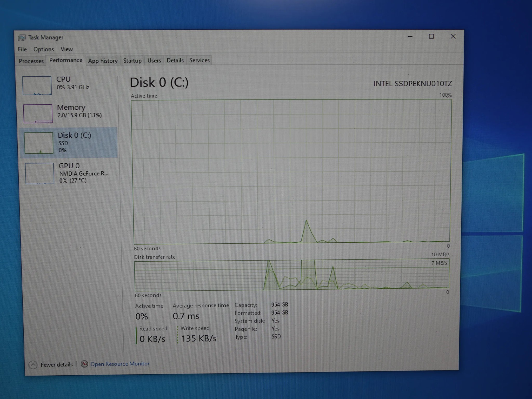Open the GPU 0 performance graph icon
This screenshot has width=532, height=399.
click(x=40, y=173)
